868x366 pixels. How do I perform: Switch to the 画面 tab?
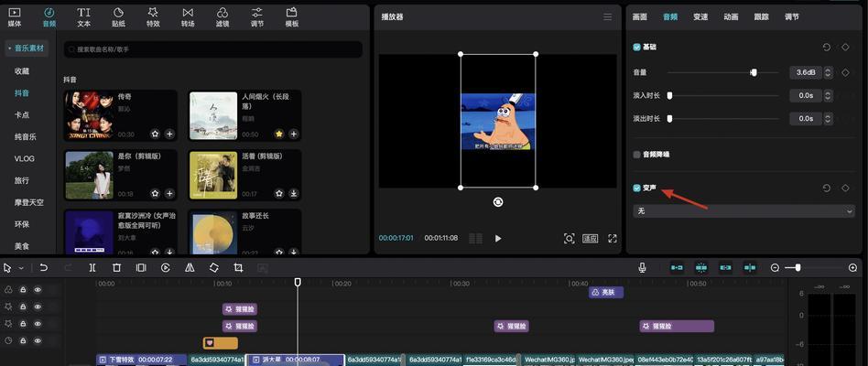(640, 17)
